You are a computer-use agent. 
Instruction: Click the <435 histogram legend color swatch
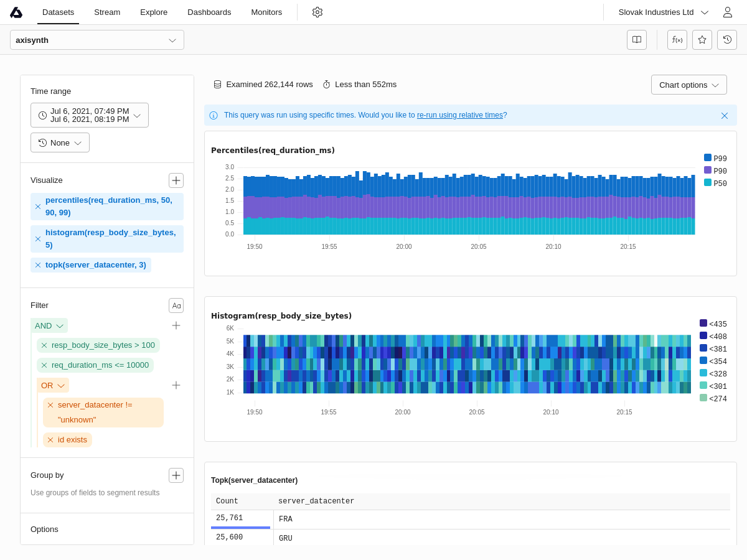tap(703, 324)
